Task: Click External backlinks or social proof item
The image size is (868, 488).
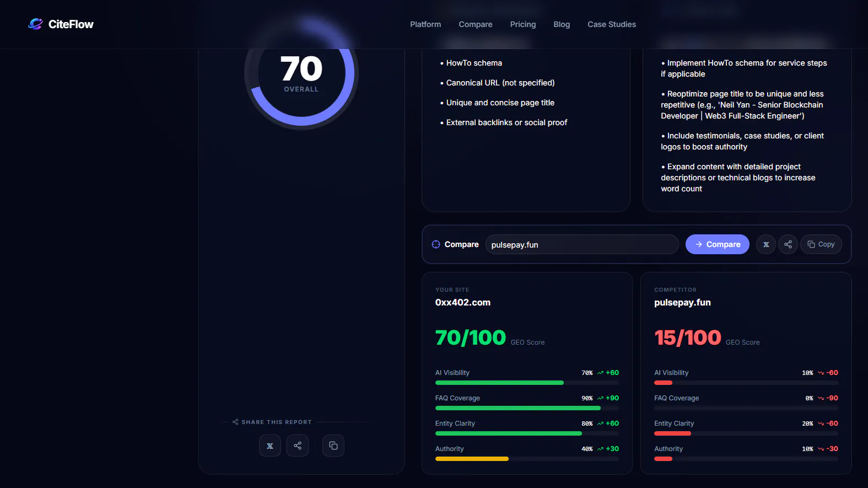Action: [504, 122]
